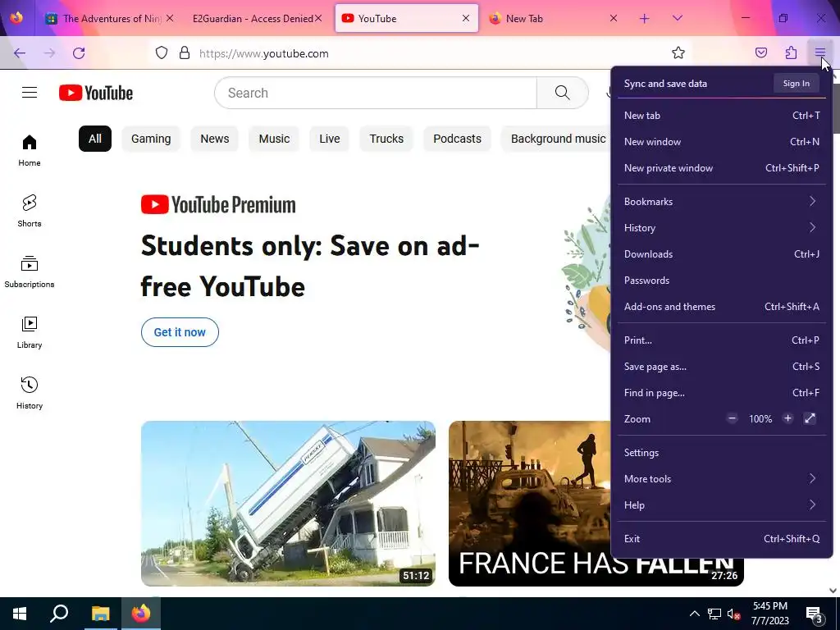Open Passwords from menu
Screen dimensions: 840x630
(x=721, y=281)
